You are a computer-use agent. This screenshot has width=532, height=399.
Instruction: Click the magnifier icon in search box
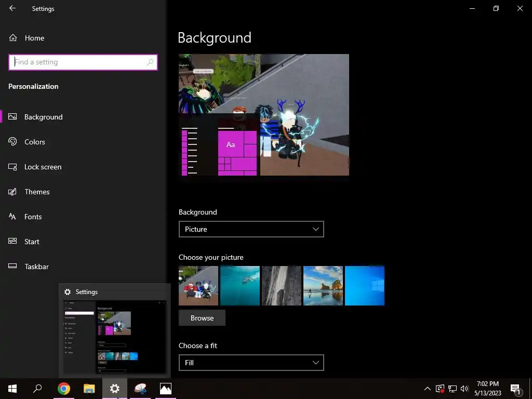(x=150, y=62)
